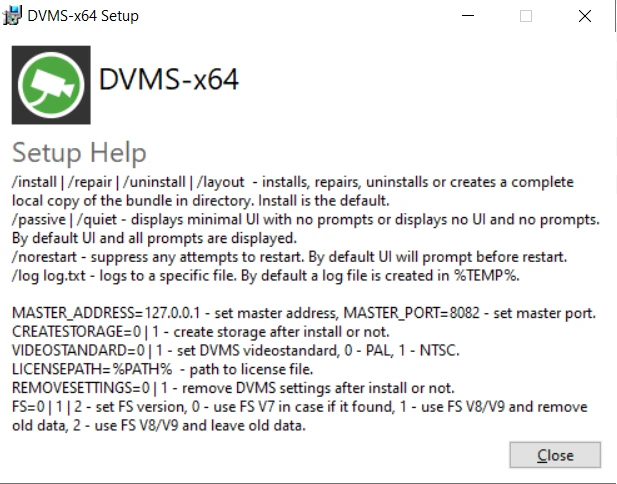Close the window using the title bar X
The height and width of the screenshot is (484, 617).
(585, 16)
